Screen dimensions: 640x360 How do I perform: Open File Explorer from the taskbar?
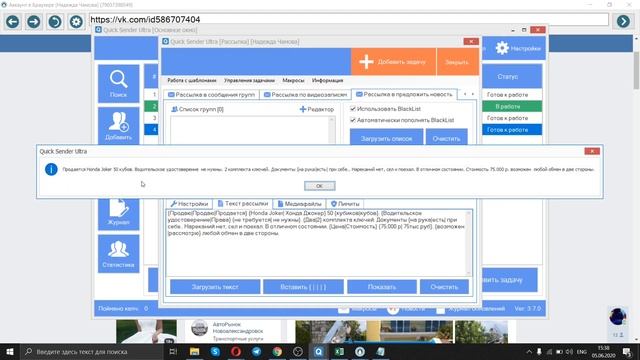pos(194,351)
